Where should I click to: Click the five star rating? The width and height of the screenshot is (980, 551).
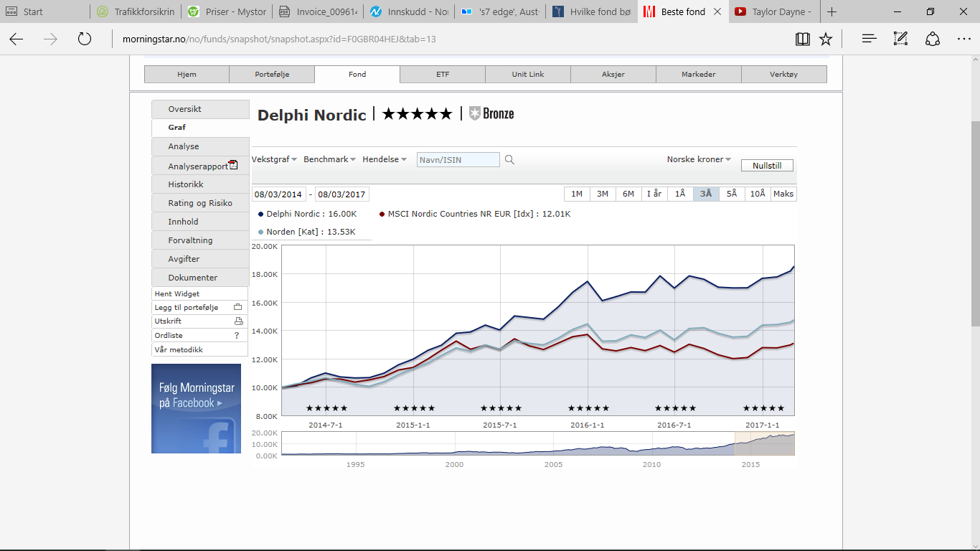pyautogui.click(x=417, y=113)
